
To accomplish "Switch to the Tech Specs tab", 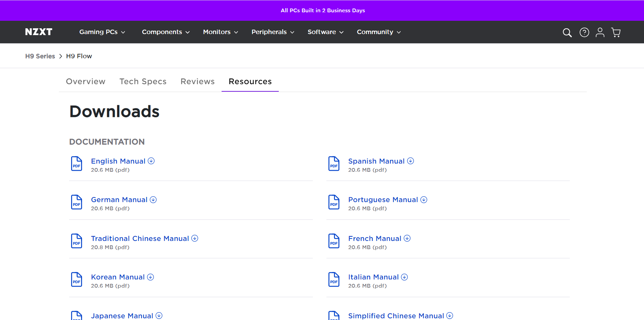I will point(143,81).
